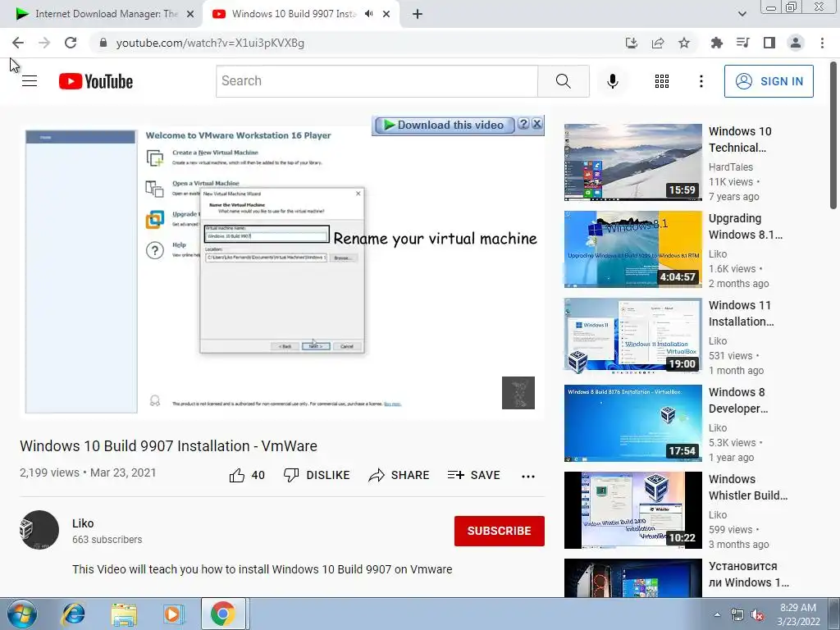Click Windows 11 Installation video title
The width and height of the screenshot is (840, 630).
pyautogui.click(x=741, y=313)
